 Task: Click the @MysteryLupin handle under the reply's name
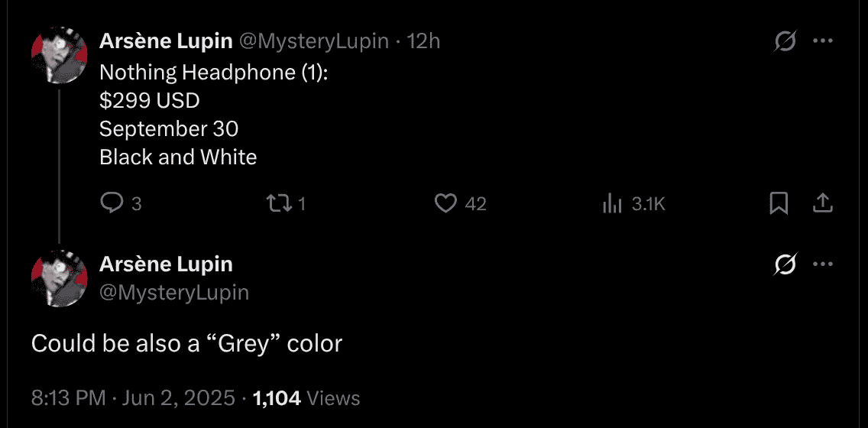pos(174,292)
